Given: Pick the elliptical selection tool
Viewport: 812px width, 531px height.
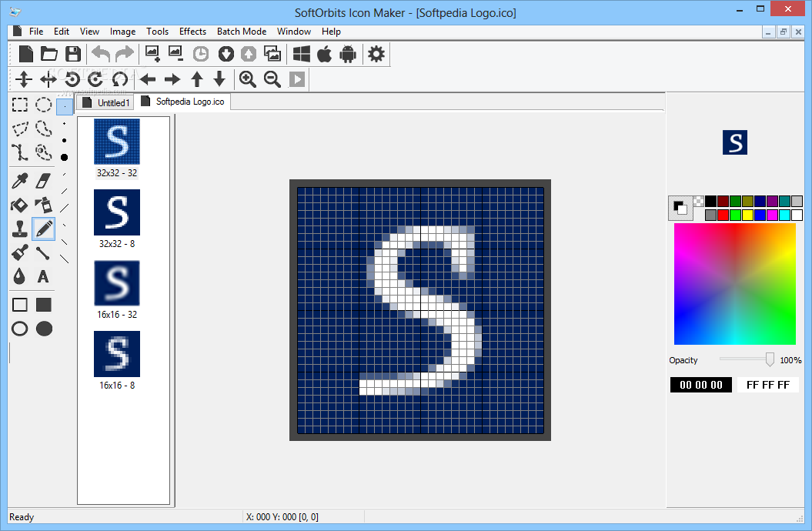Looking at the screenshot, I should click(x=43, y=105).
